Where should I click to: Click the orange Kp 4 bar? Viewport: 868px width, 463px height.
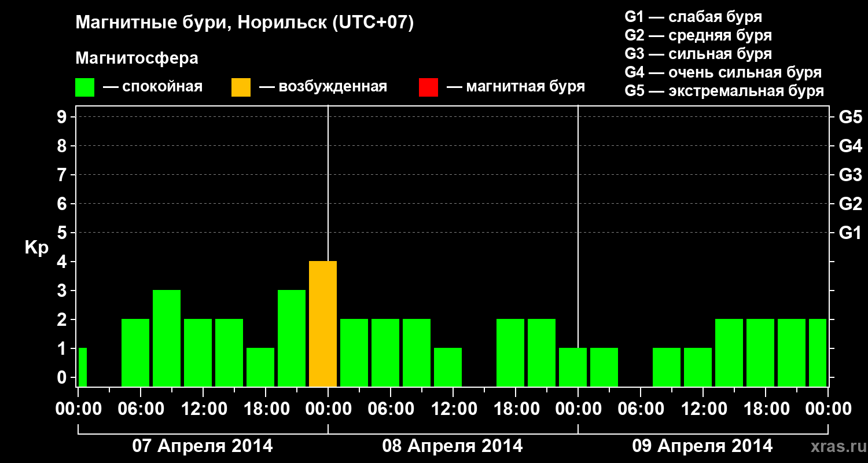(x=323, y=324)
